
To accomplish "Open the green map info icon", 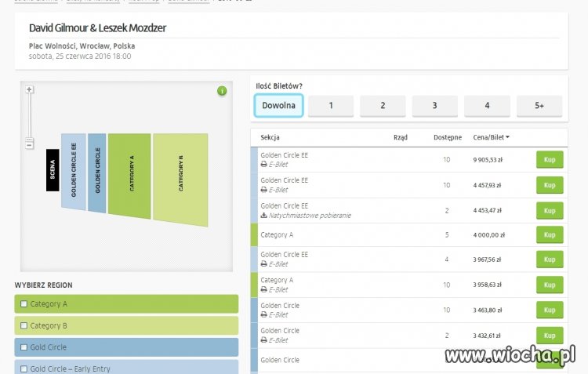I will pos(222,91).
